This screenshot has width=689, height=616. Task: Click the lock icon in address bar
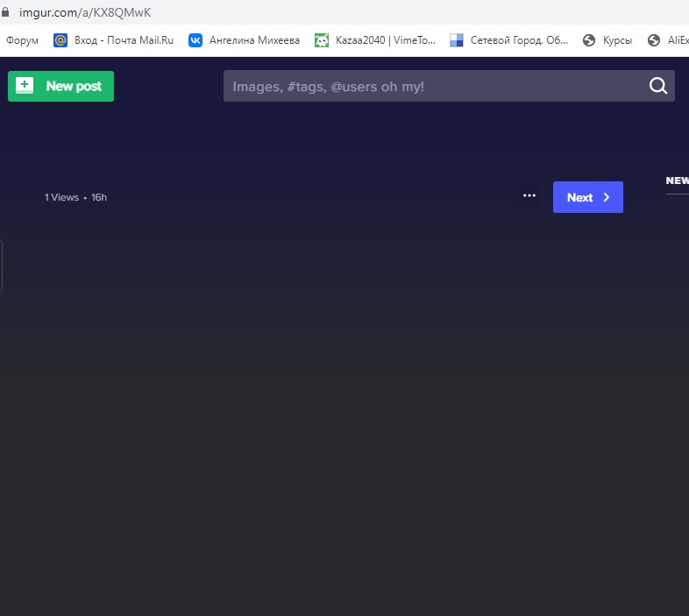coord(6,12)
